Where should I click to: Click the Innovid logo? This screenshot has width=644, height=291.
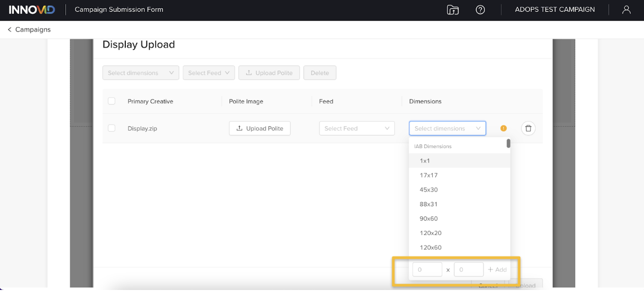click(32, 10)
